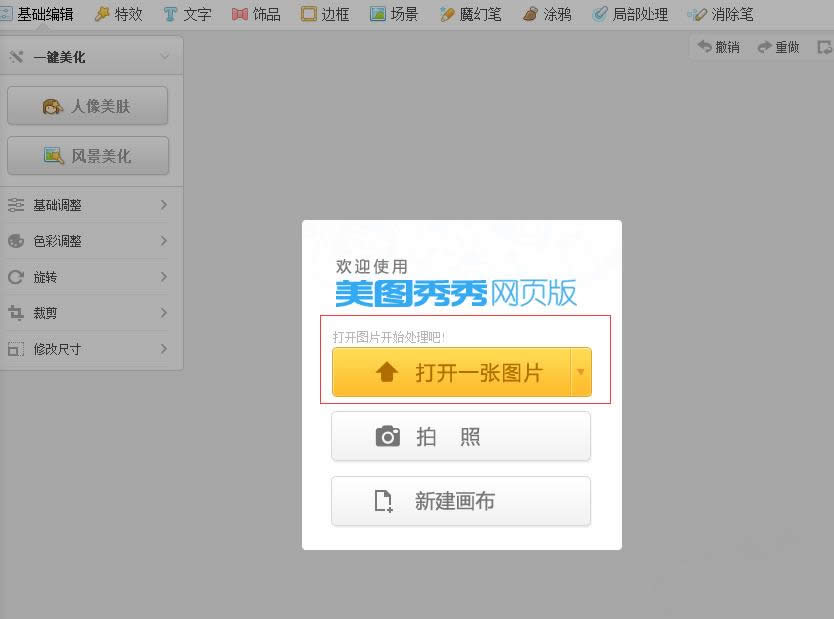Viewport: 834px width, 619px height.
Task: Open the 局部处理 local processing tab
Action: [x=630, y=14]
